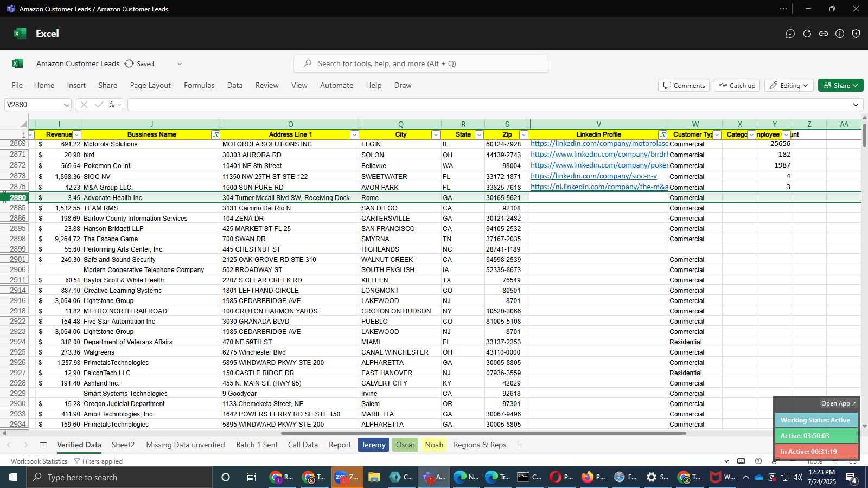Open the Revenue column filter dropdown
Viewport: 868px width, 488px height.
click(x=77, y=134)
